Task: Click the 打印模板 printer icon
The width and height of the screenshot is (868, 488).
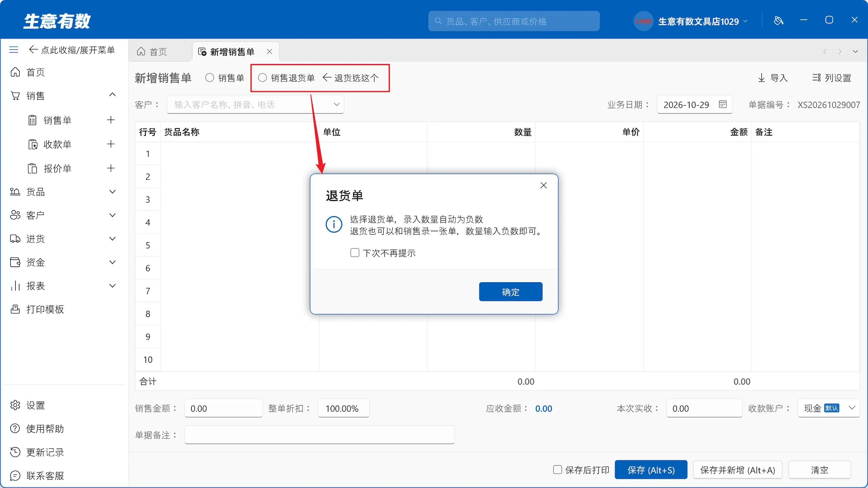Action: click(15, 309)
